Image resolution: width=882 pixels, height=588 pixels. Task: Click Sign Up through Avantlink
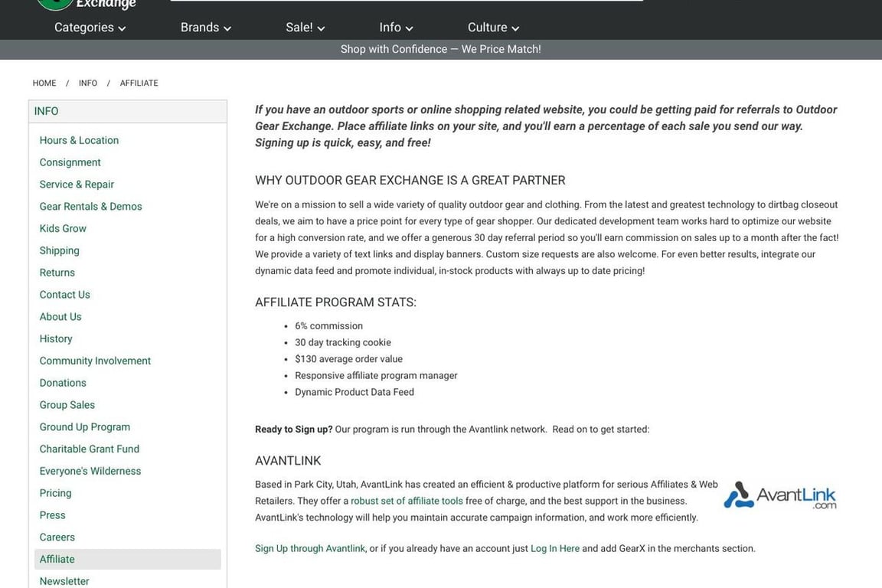coord(310,548)
